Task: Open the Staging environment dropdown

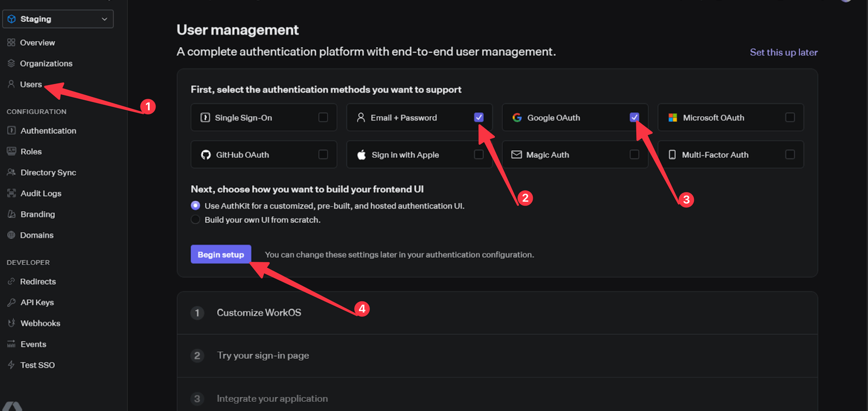Action: (58, 19)
